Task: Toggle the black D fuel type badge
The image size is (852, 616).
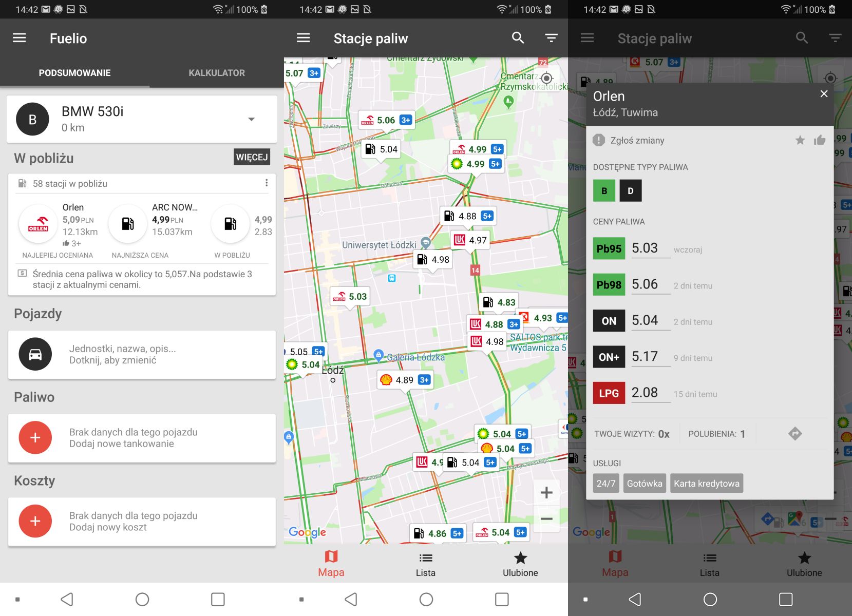Action: pyautogui.click(x=631, y=191)
